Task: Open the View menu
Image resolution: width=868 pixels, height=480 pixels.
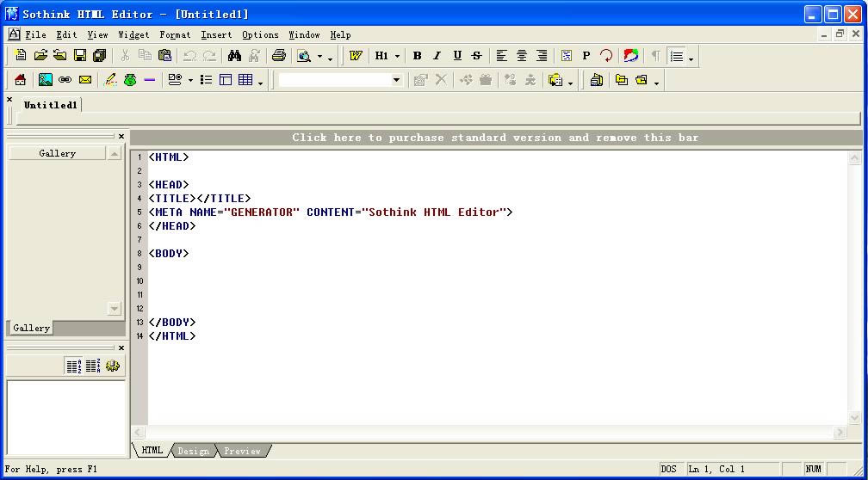Action: point(97,34)
